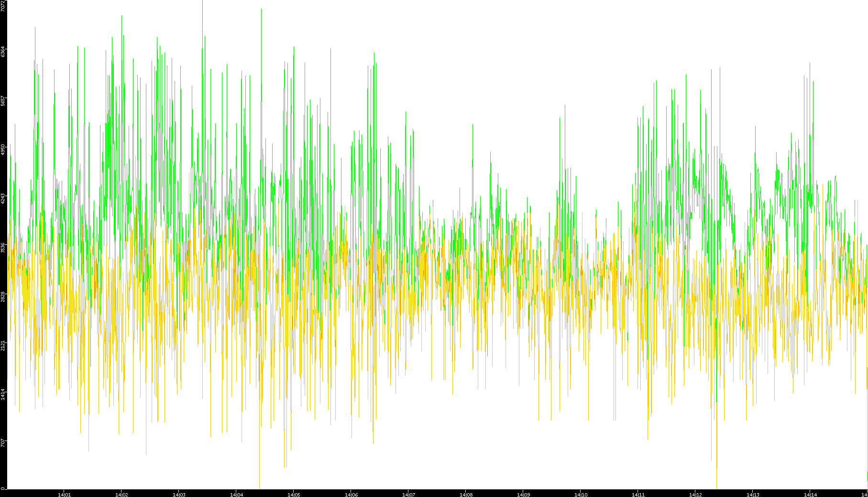Click the 6364 vertical axis label
This screenshot has height=497, width=868.
3,51
